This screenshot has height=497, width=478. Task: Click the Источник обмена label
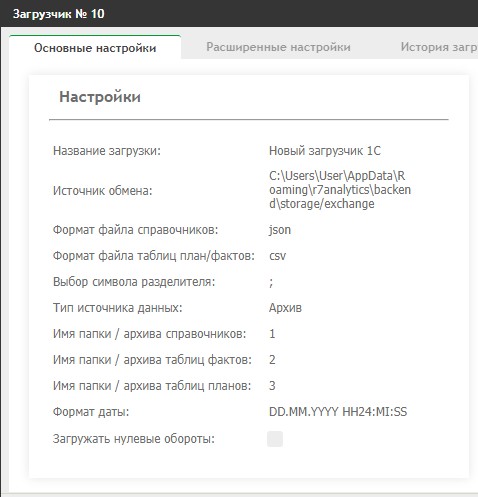coord(102,191)
